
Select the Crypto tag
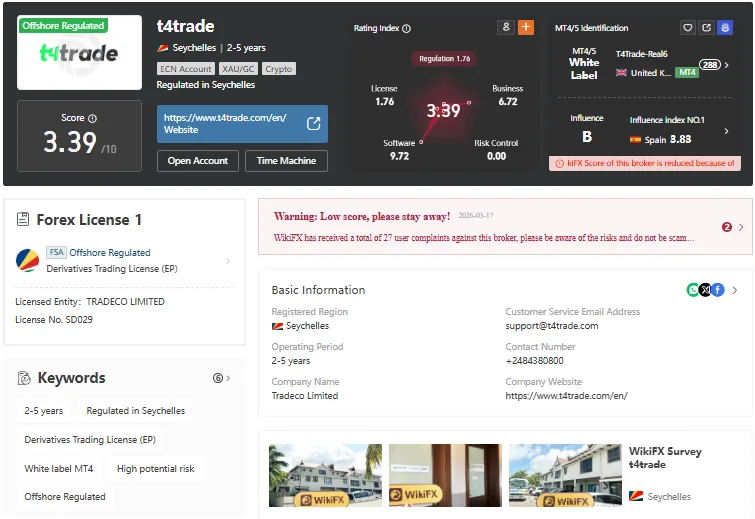click(x=279, y=69)
